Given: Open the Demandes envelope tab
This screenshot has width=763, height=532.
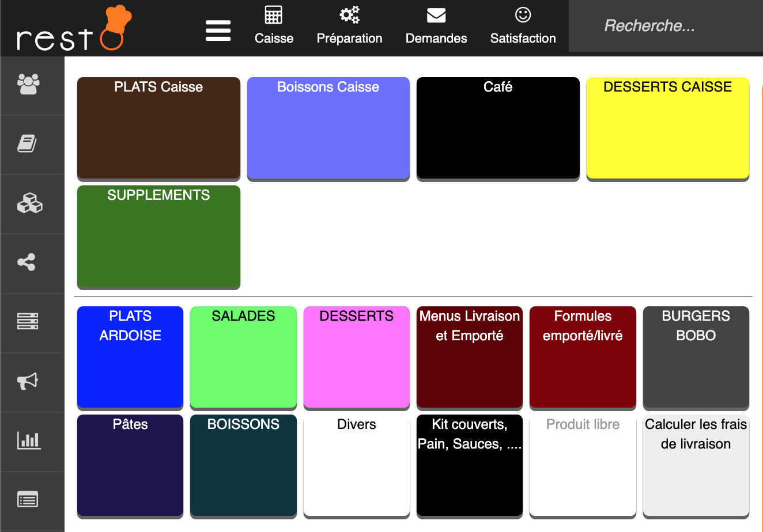Looking at the screenshot, I should tap(436, 26).
